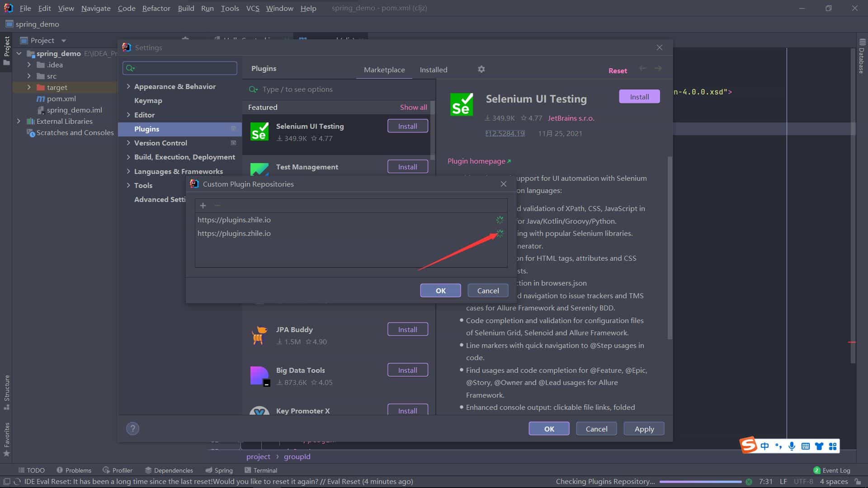The height and width of the screenshot is (488, 868).
Task: Click the Sogou soft keyboard icon
Action: coord(805,446)
